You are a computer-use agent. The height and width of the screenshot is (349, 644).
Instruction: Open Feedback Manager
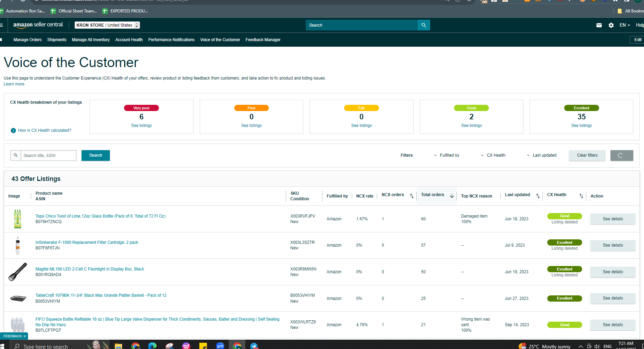click(263, 40)
